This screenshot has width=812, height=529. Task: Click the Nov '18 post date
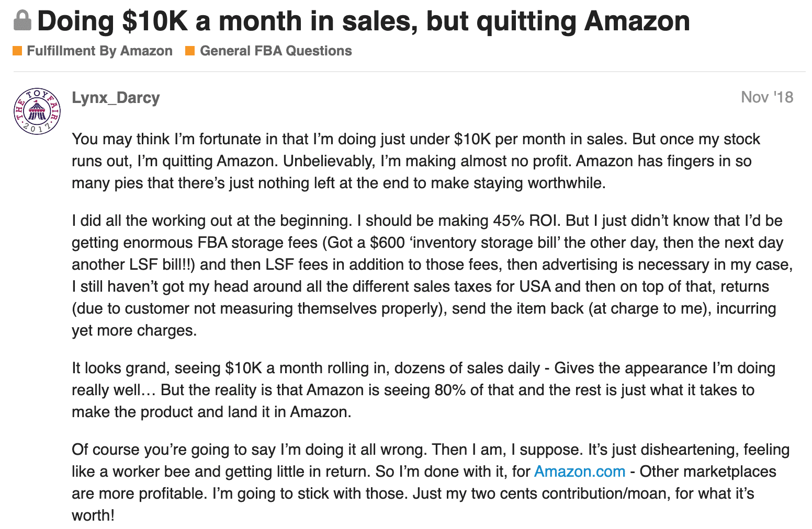pyautogui.click(x=767, y=97)
